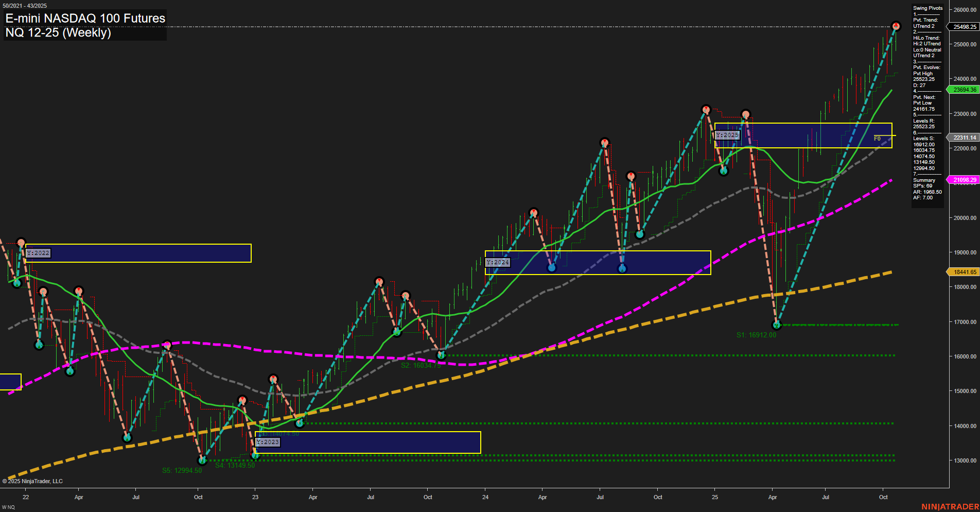The width and height of the screenshot is (980, 512).
Task: Click the © 2025 NinjaTrader, LLC copyright text
Action: (x=32, y=481)
